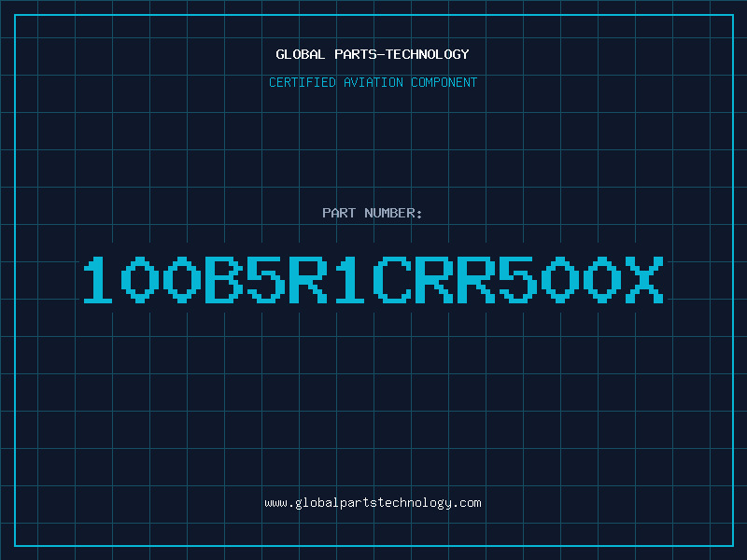This screenshot has height=560, width=747.
Task: Click the letter C in part number
Action: [391, 280]
